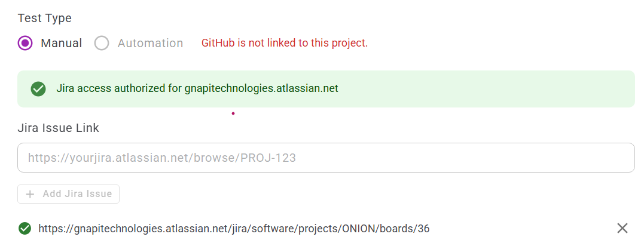
Task: Click the empty right side of the green banner
Action: point(508,89)
